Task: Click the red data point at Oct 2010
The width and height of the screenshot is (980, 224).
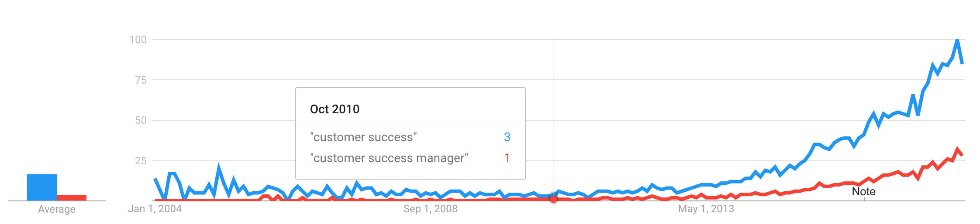Action: click(553, 199)
